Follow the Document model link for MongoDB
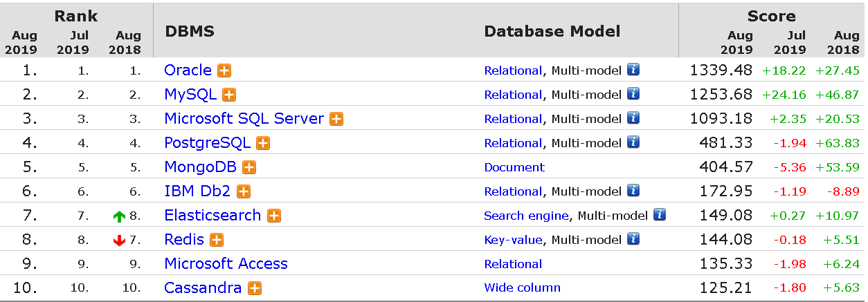Screen dimensions: 868x302 (x=514, y=167)
